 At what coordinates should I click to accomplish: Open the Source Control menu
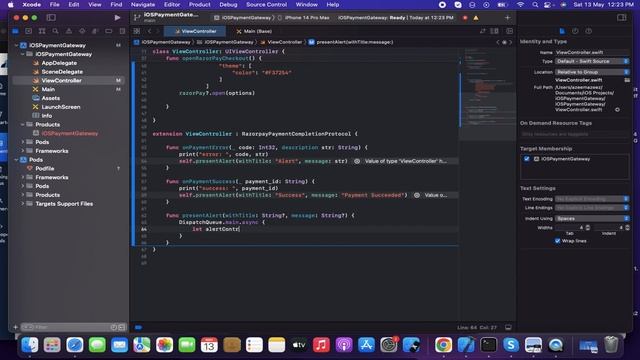click(x=267, y=4)
